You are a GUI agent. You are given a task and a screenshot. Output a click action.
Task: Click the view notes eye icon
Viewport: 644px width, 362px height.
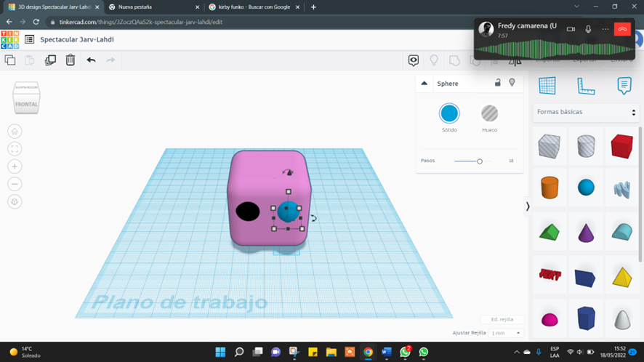(x=413, y=60)
